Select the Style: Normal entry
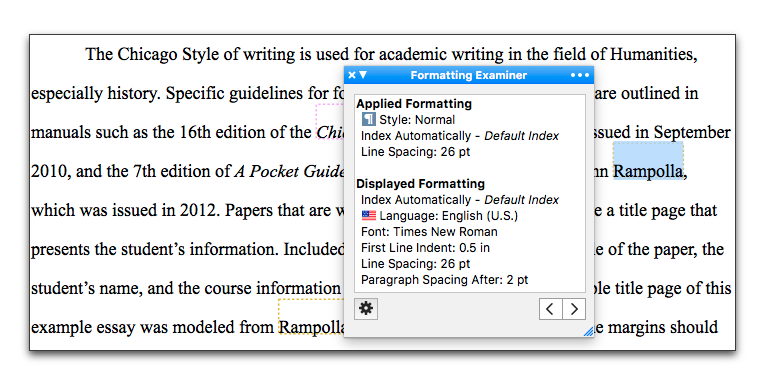This screenshot has height=383, width=765. point(417,120)
